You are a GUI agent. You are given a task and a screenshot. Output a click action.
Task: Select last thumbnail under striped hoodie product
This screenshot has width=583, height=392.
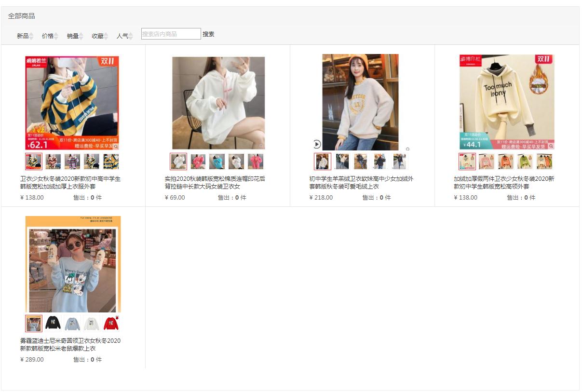111,162
